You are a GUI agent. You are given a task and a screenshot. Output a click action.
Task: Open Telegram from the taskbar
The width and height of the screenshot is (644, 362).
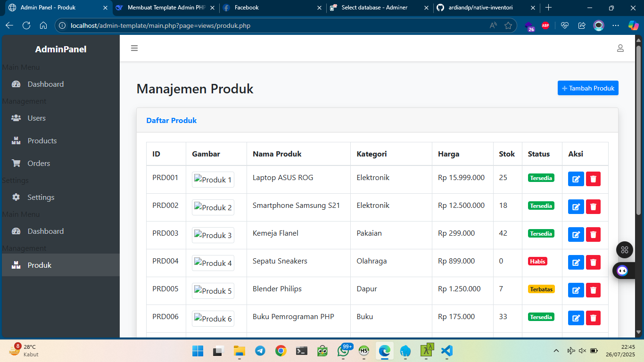(260, 351)
